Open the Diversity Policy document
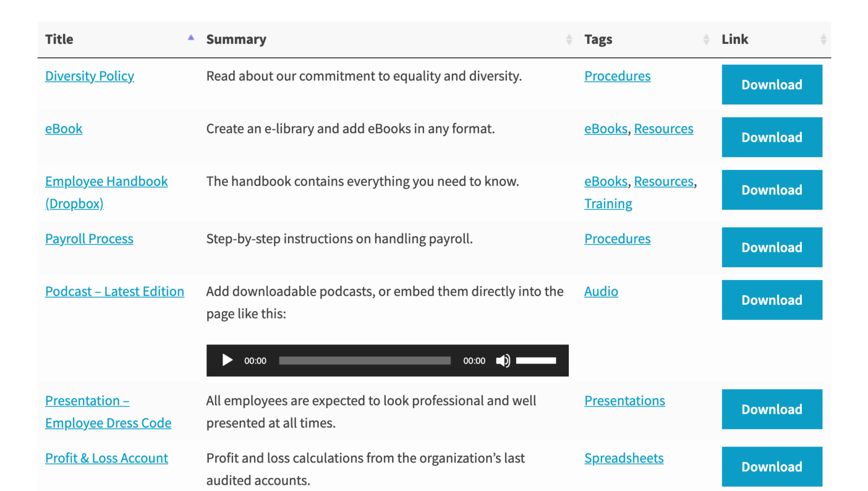The height and width of the screenshot is (491, 868). point(89,76)
